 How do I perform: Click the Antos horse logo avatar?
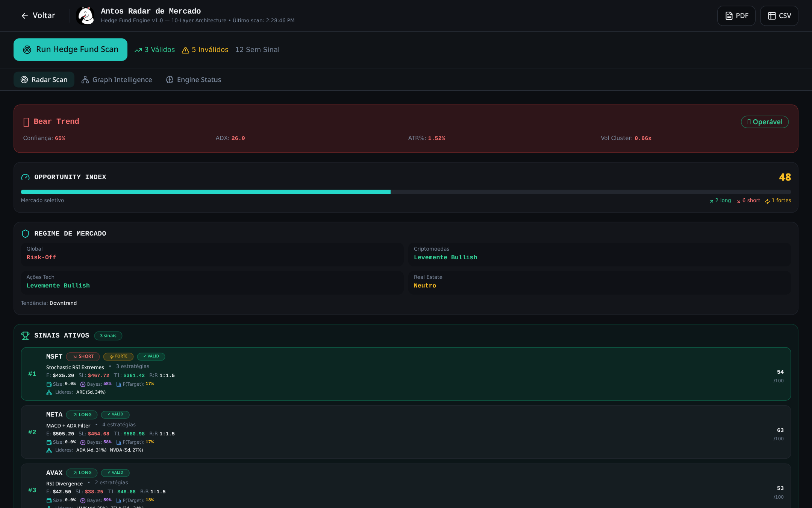(x=85, y=15)
